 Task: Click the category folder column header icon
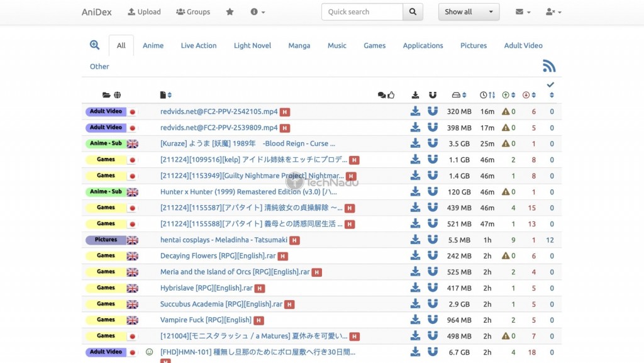point(106,95)
